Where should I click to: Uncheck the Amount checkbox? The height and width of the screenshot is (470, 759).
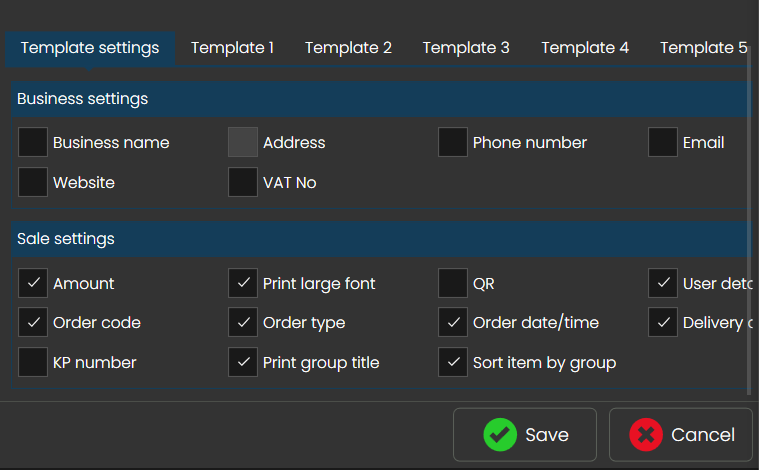click(x=33, y=284)
